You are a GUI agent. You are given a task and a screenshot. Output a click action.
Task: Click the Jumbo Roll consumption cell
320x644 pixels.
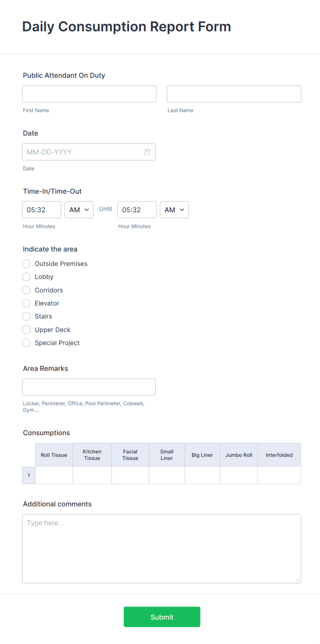coord(238,475)
